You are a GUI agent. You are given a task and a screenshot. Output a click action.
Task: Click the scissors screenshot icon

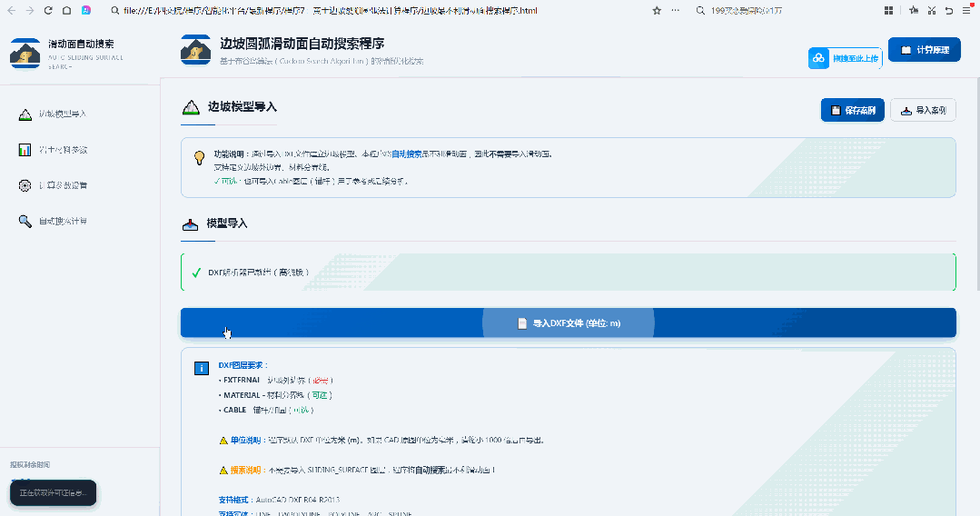point(932,11)
